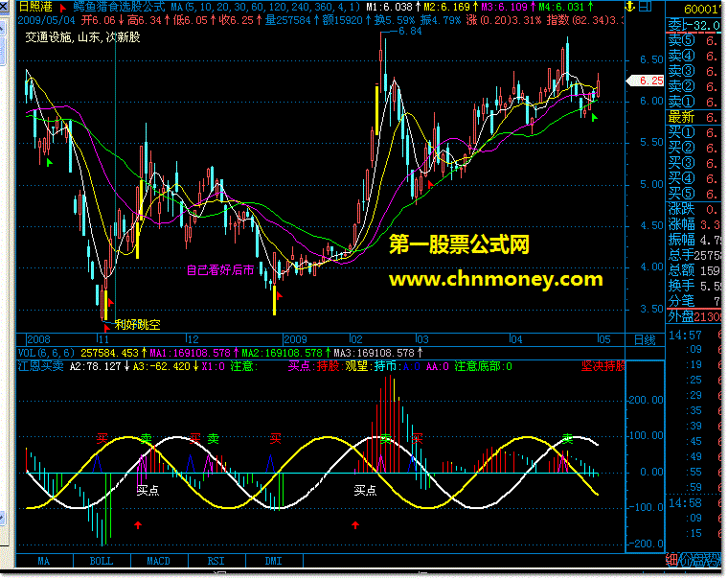Click the 总额 turnover amount row
728x579 pixels.
pyautogui.click(x=694, y=270)
